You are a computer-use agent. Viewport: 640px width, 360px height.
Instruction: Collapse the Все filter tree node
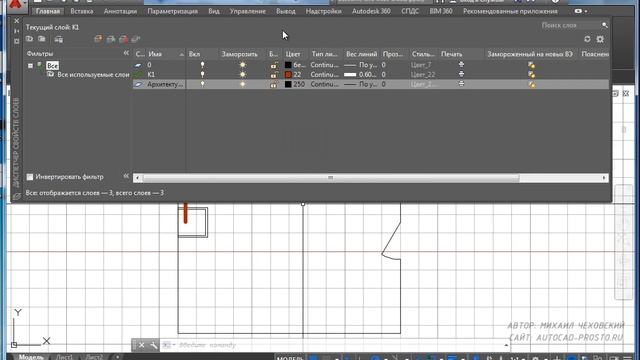point(30,65)
